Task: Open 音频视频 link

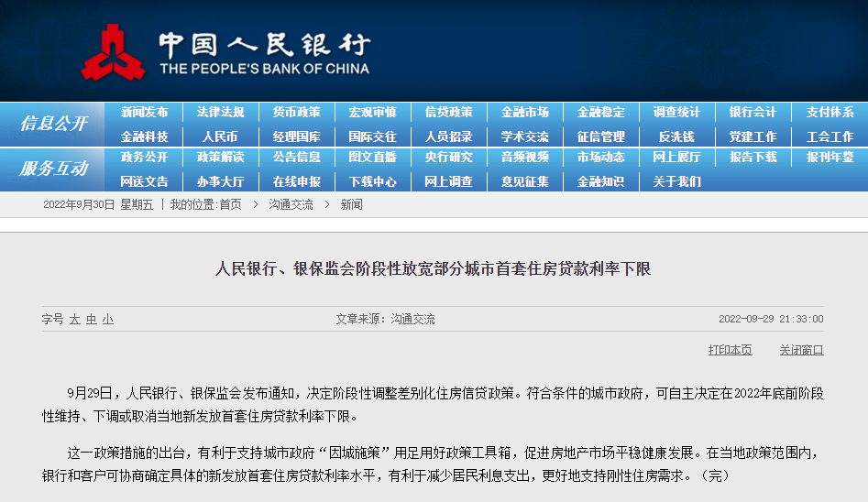Action: [x=525, y=158]
